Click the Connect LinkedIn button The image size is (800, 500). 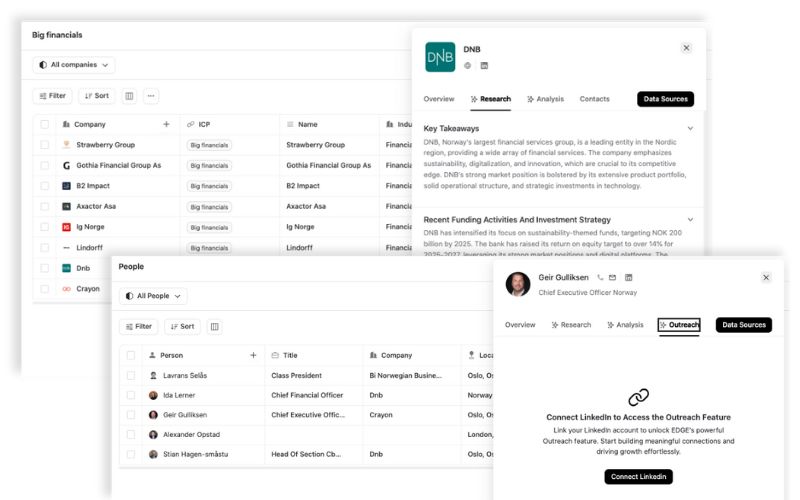pos(638,477)
